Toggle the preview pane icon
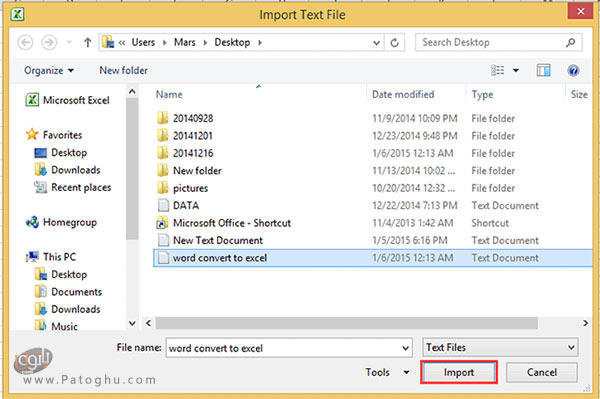Viewport: 600px width, 399px height. (543, 70)
